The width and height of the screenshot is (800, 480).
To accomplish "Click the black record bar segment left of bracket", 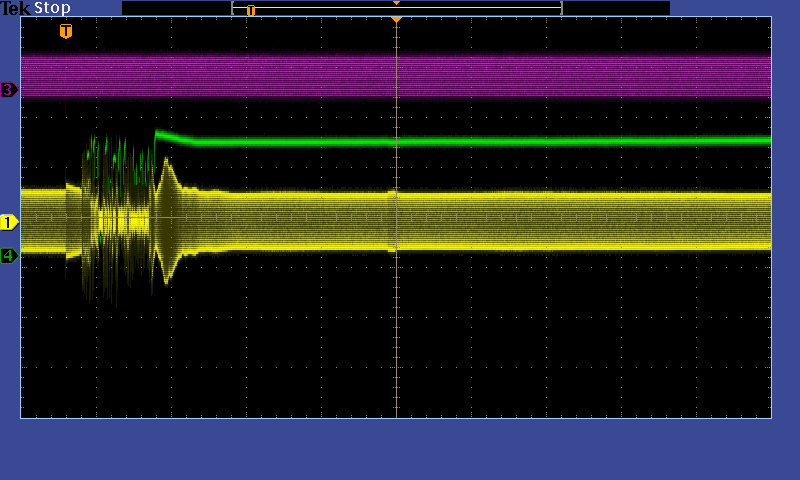I will tap(176, 8).
